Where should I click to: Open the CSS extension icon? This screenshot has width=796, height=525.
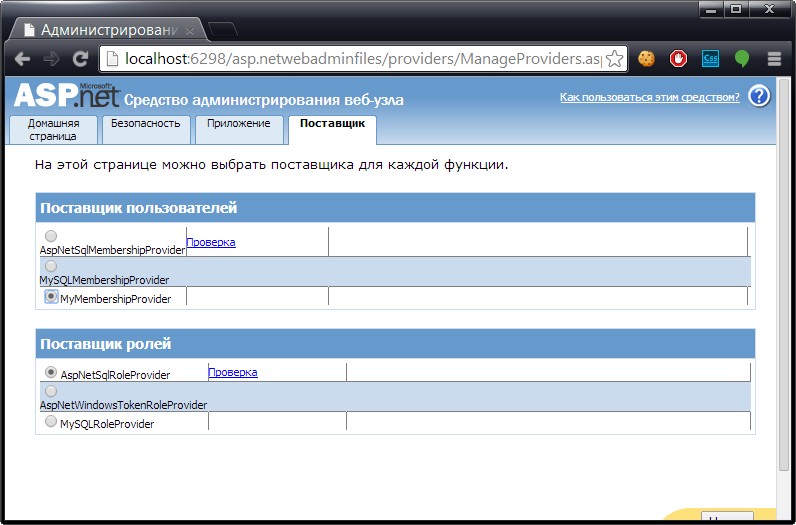click(710, 59)
